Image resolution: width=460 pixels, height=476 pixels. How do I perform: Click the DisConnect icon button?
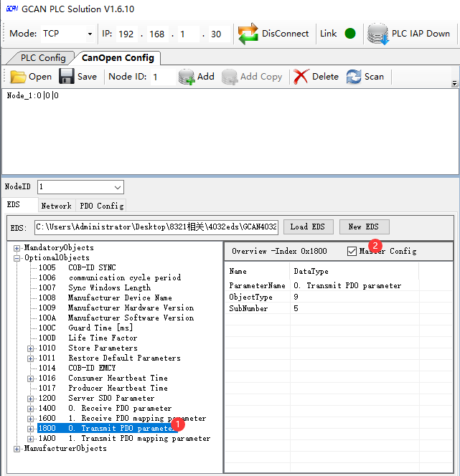[x=248, y=34]
